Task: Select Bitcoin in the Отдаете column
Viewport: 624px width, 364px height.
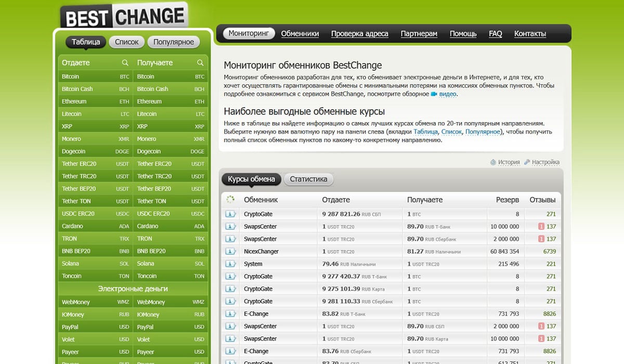Action: coord(71,76)
